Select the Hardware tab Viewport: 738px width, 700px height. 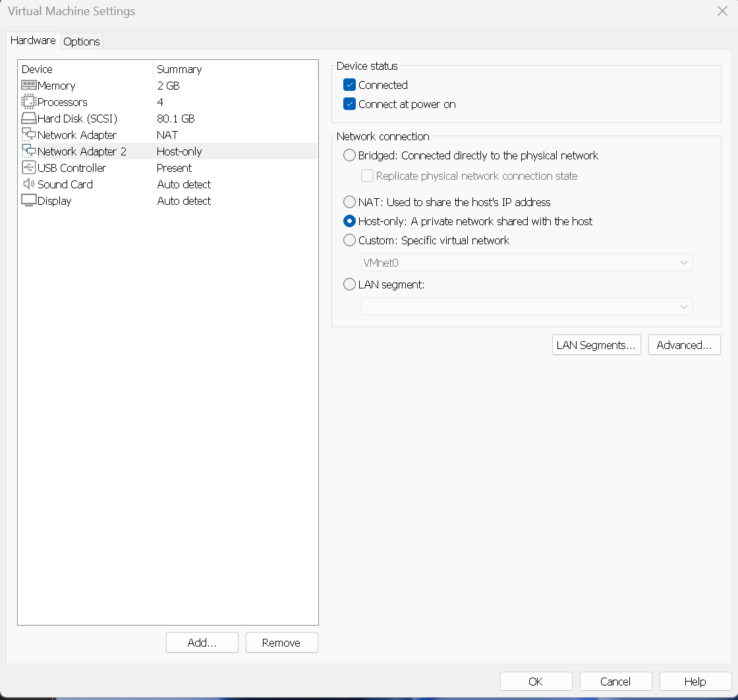click(32, 40)
